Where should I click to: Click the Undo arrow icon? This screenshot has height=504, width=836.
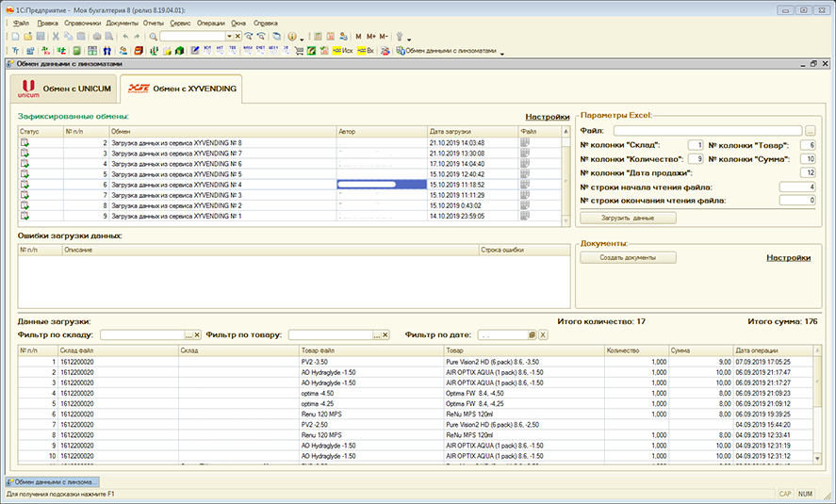pos(125,36)
